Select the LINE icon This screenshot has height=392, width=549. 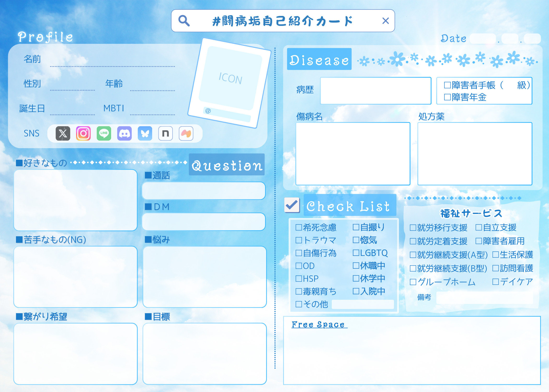tap(104, 133)
